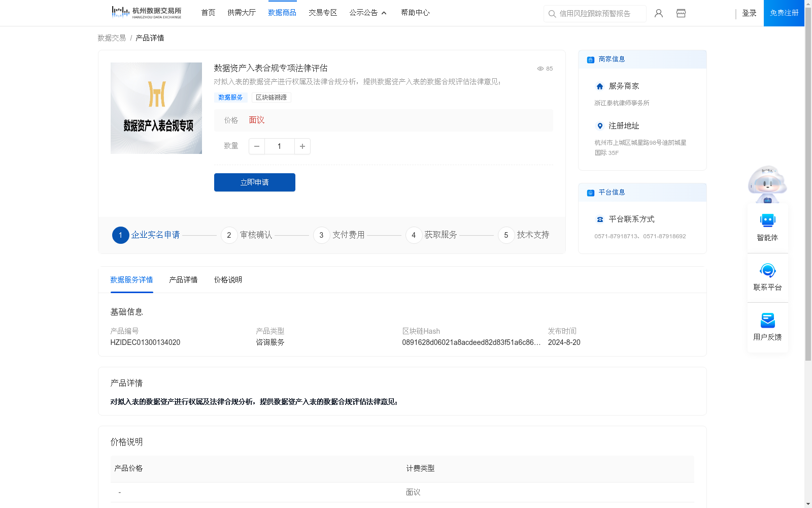Click the blockchain hash value 0891628d...
The width and height of the screenshot is (812, 508).
coord(471,342)
